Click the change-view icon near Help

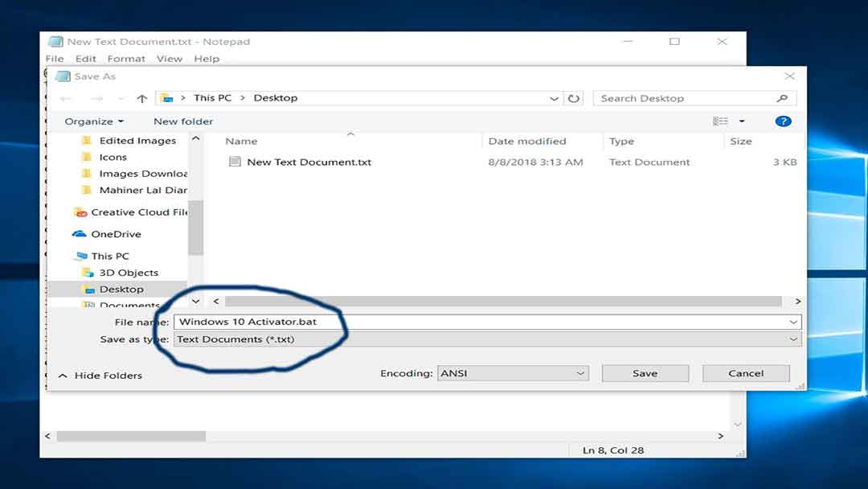coord(720,121)
